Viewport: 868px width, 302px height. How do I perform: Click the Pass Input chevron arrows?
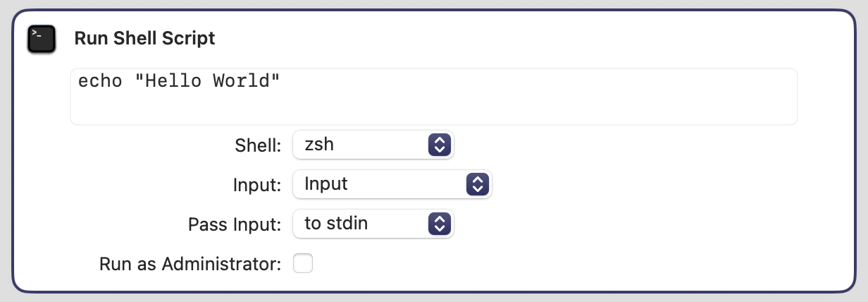438,224
